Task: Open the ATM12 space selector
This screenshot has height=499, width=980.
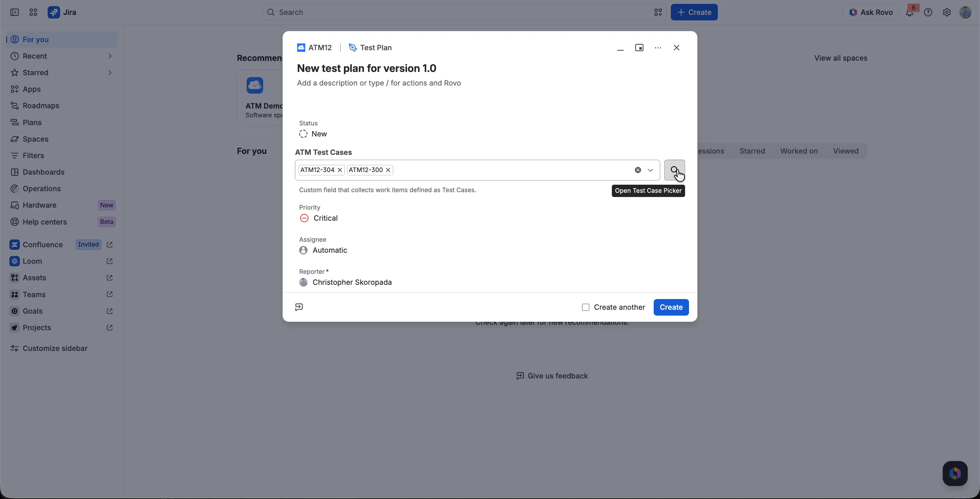Action: pyautogui.click(x=315, y=48)
